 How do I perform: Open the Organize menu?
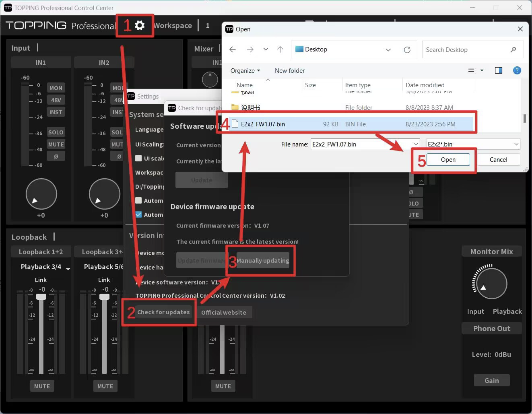coord(245,71)
